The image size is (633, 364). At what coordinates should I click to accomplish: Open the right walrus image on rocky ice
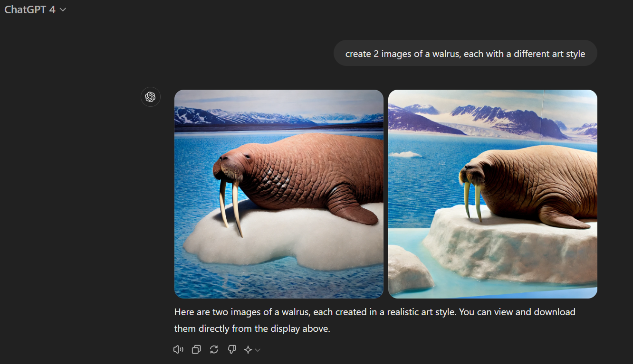pyautogui.click(x=493, y=194)
